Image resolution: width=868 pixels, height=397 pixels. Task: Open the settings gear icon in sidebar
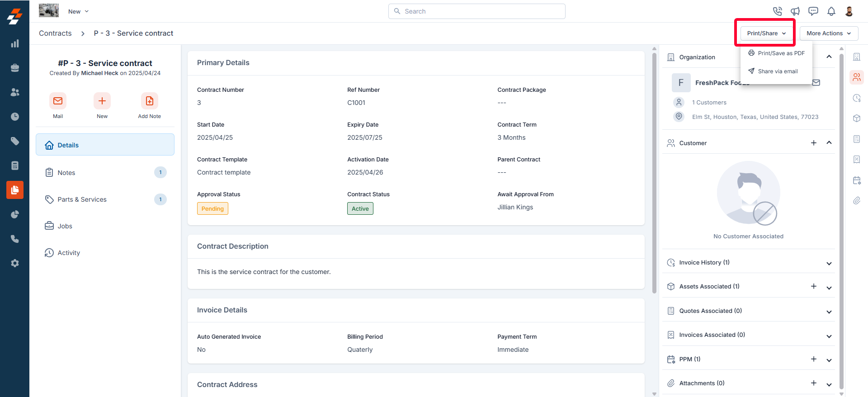(15, 263)
